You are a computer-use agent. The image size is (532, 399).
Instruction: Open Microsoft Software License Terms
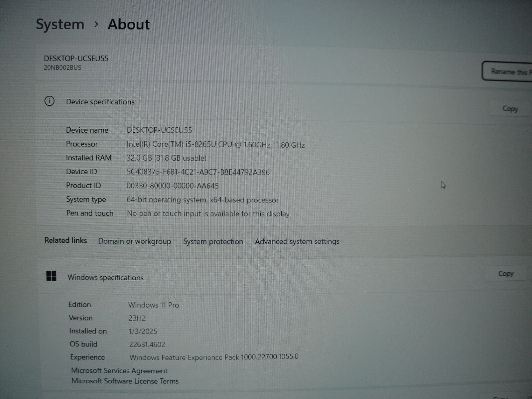tap(125, 381)
